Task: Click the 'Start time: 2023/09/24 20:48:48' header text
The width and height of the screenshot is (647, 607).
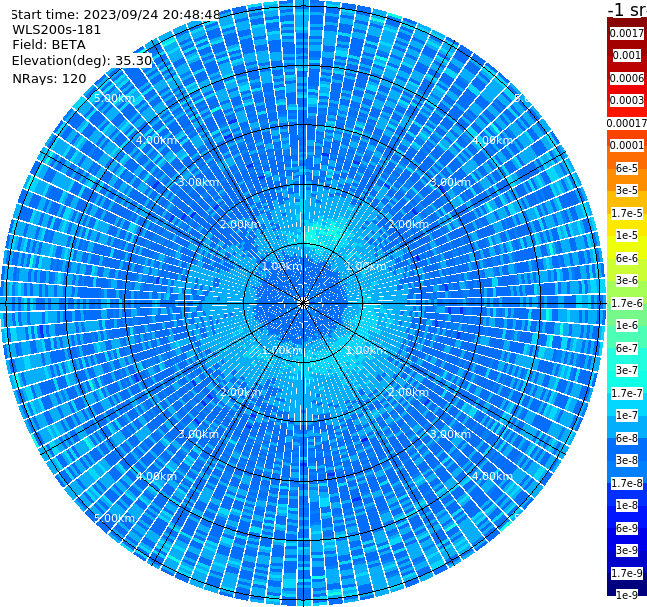Action: [x=115, y=14]
